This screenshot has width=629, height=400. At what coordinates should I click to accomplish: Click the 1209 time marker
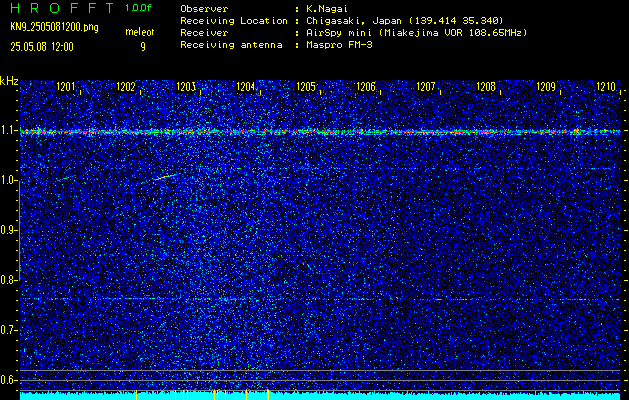[x=546, y=87]
